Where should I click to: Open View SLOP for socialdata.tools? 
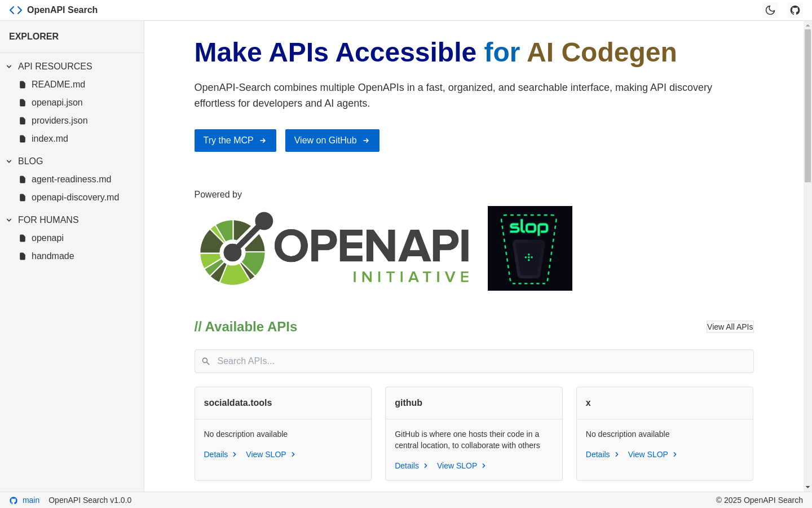point(271,454)
